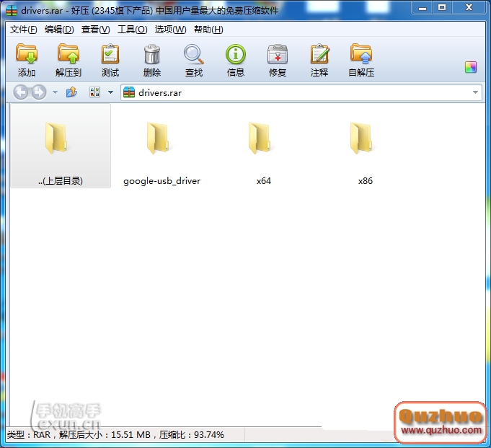The image size is (491, 448).
Task: Click the drivers.rar address bar field
Action: 301,92
